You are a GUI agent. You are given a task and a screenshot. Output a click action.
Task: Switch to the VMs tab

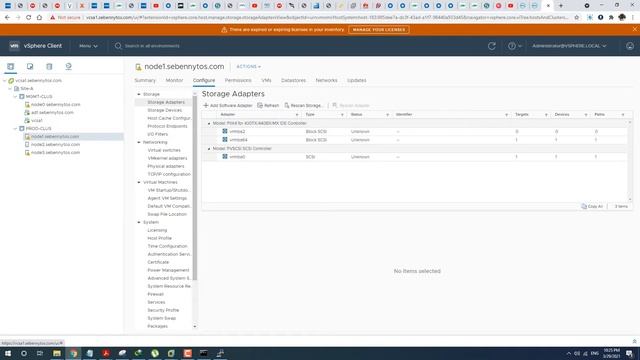(266, 80)
